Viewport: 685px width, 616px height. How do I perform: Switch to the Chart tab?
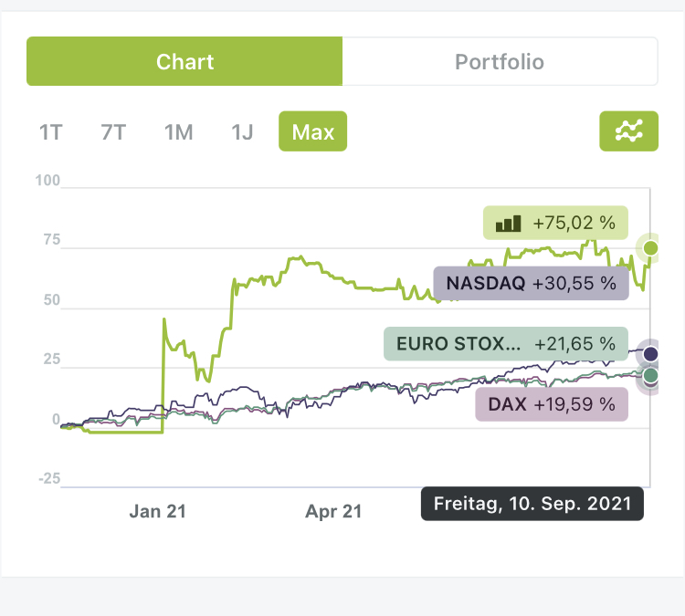point(184,62)
